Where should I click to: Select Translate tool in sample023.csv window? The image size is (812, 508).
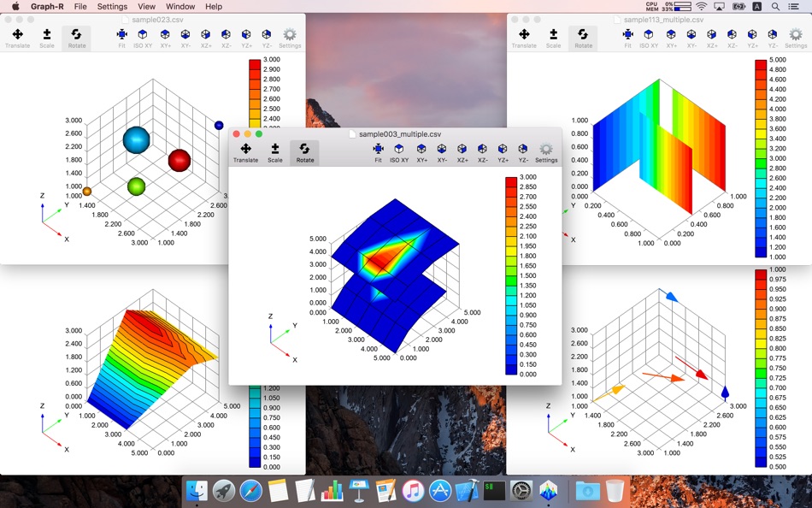point(17,38)
